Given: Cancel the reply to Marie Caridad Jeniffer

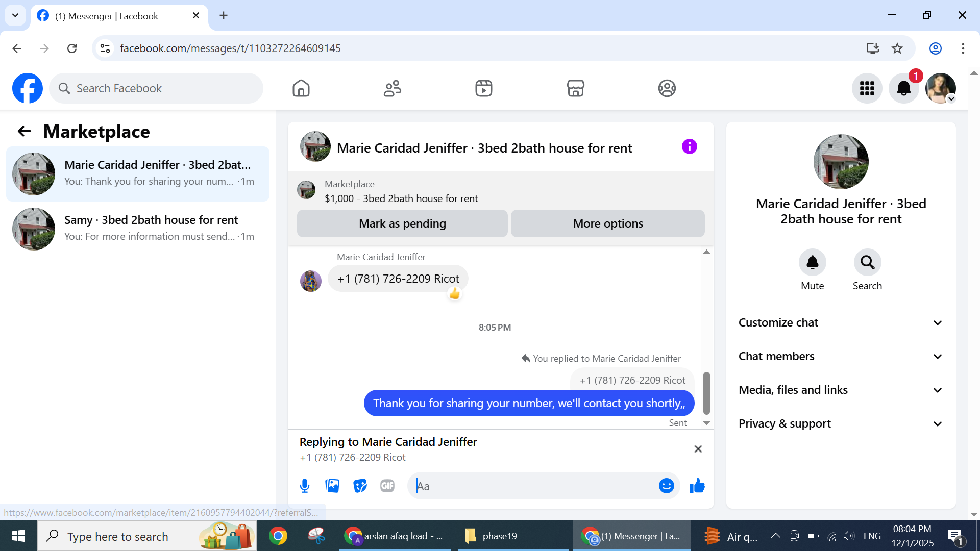Looking at the screenshot, I should click(x=698, y=449).
